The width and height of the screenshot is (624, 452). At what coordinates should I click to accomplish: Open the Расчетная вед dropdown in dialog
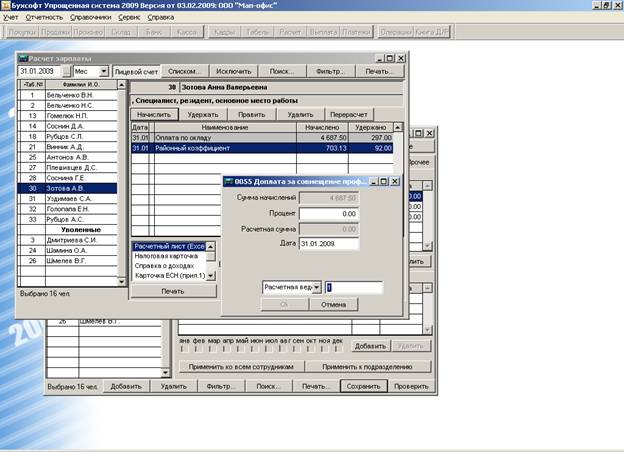coord(317,287)
